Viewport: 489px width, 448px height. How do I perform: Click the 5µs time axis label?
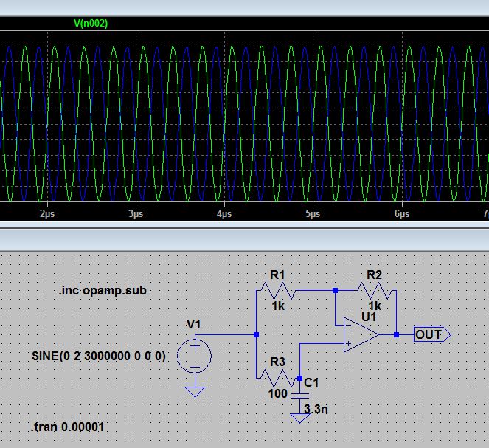[313, 214]
